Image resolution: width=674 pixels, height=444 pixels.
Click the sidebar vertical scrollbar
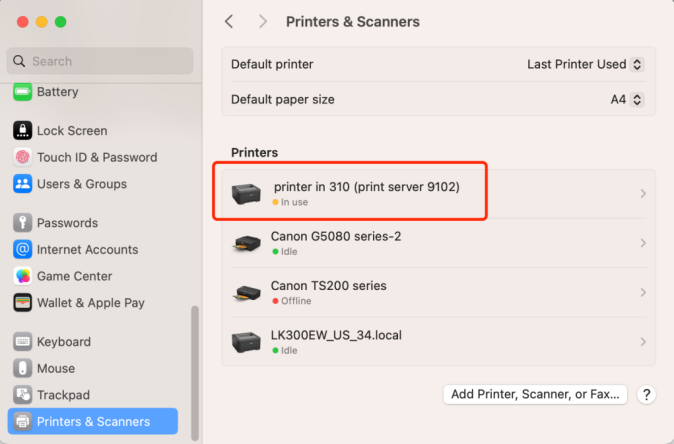194,370
